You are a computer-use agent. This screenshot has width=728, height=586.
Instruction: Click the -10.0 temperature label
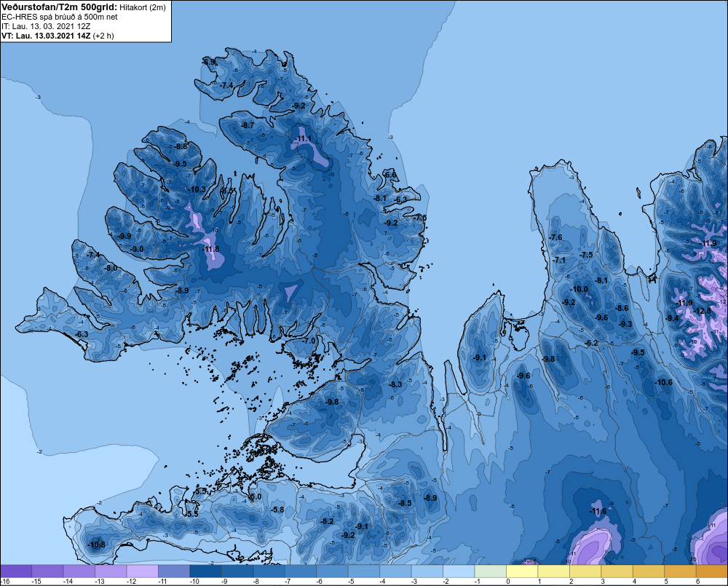579,289
